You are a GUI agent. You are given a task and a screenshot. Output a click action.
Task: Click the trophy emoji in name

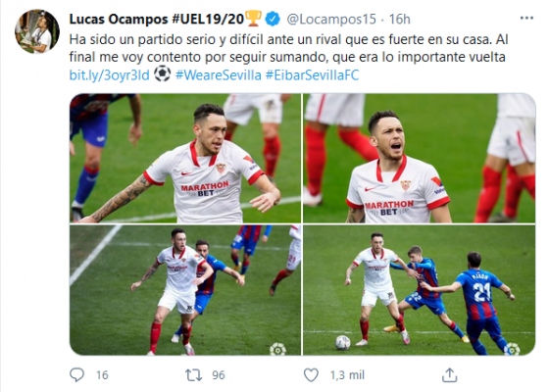254,19
